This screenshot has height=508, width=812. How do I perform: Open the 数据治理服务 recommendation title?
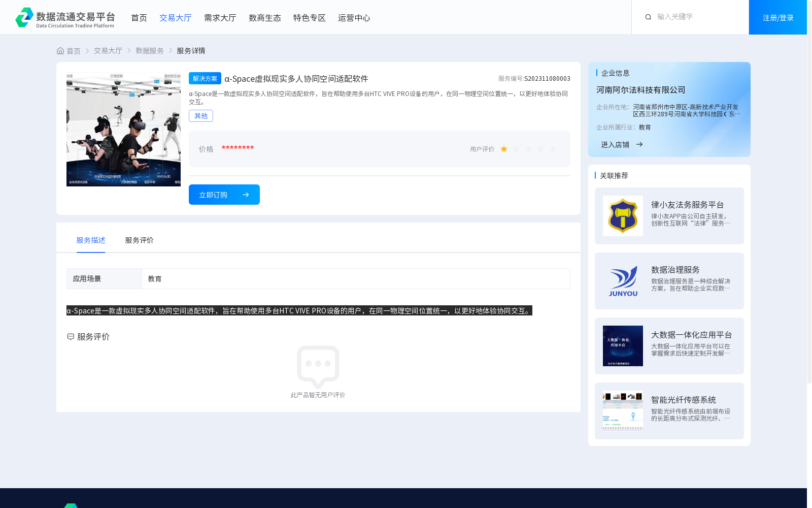(x=675, y=270)
